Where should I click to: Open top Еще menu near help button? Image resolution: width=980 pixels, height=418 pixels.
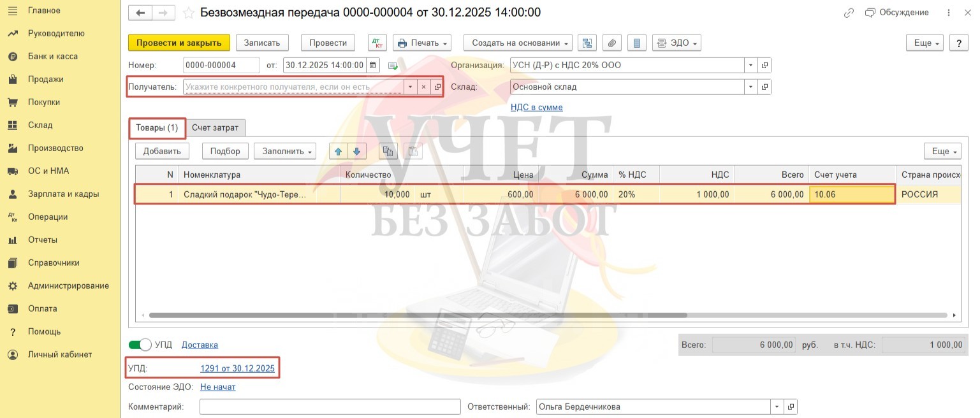925,43
